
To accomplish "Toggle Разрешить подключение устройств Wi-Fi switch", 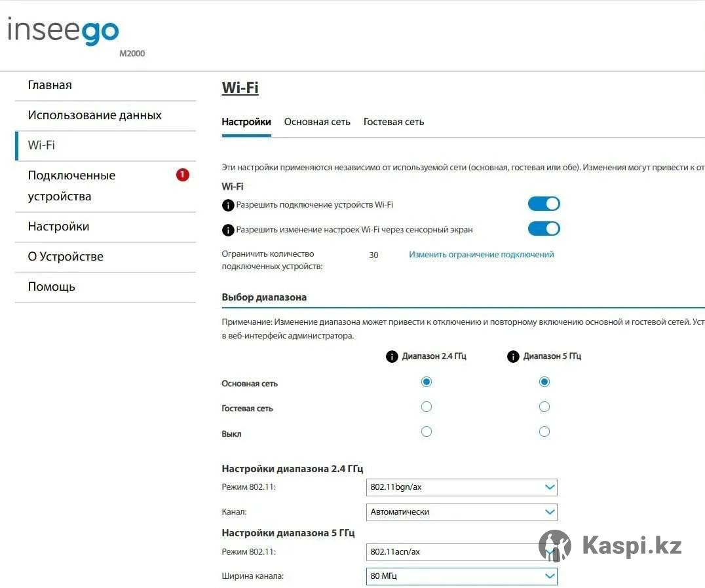I will [x=544, y=204].
